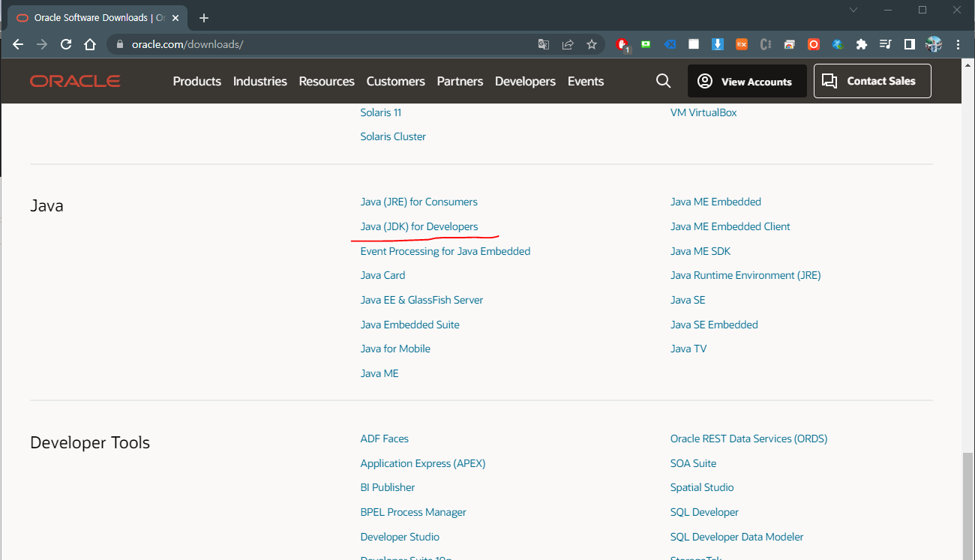This screenshot has width=975, height=560.
Task: Open the Chrome three-dot menu
Action: (x=958, y=44)
